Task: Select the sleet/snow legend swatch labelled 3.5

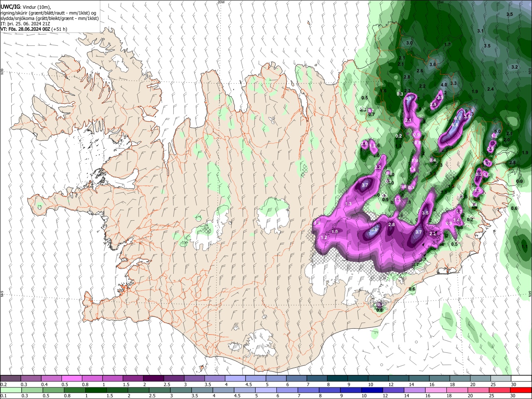Action: pos(215,379)
